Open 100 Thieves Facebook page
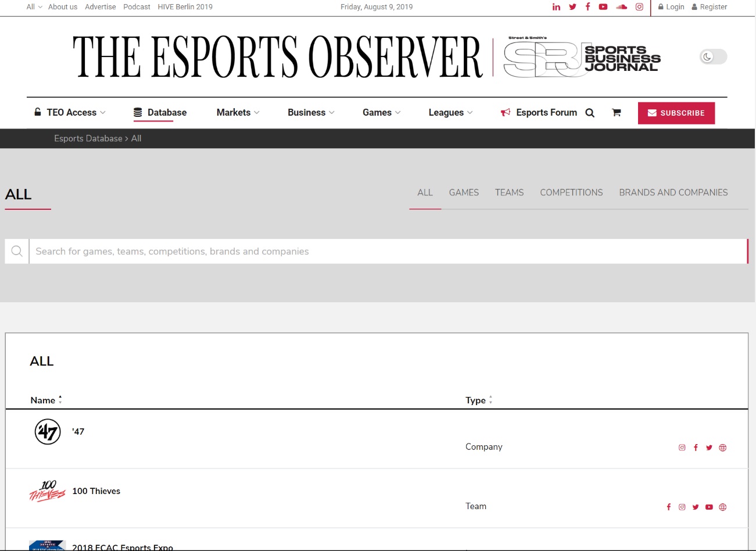Image resolution: width=756 pixels, height=551 pixels. coord(669,507)
